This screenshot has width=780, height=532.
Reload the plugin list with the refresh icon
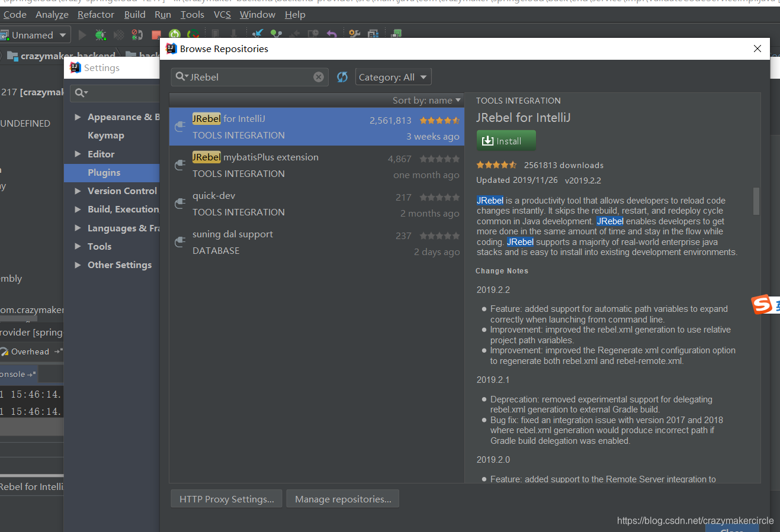tap(342, 77)
